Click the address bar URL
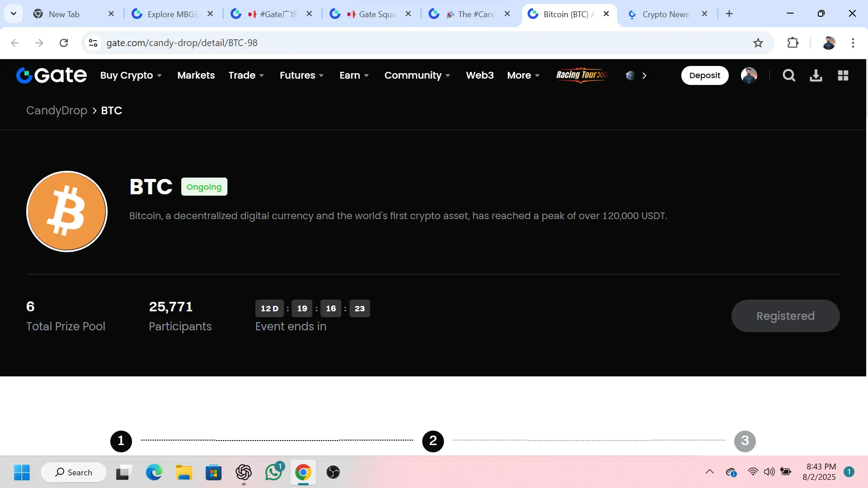 182,43
